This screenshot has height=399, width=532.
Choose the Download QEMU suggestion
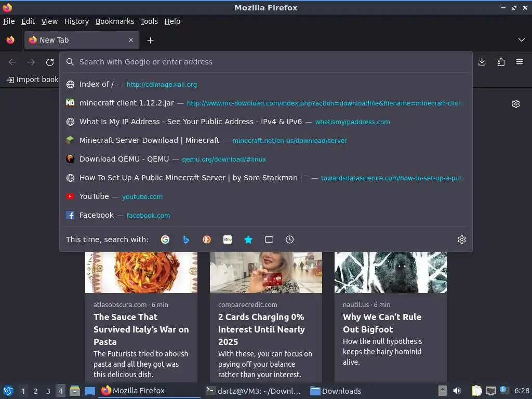coord(266,159)
